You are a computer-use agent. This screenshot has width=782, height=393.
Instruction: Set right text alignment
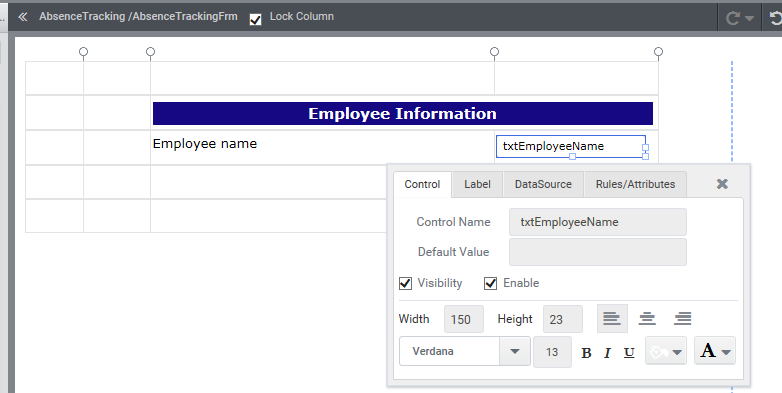point(682,318)
